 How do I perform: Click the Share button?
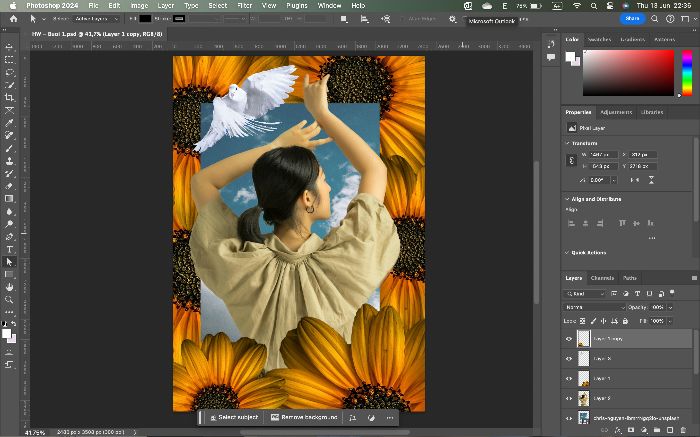[x=632, y=19]
